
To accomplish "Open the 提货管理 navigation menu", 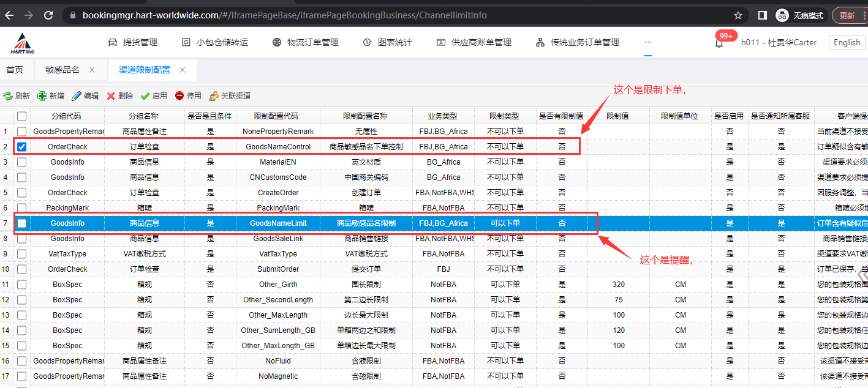I will pyautogui.click(x=133, y=42).
